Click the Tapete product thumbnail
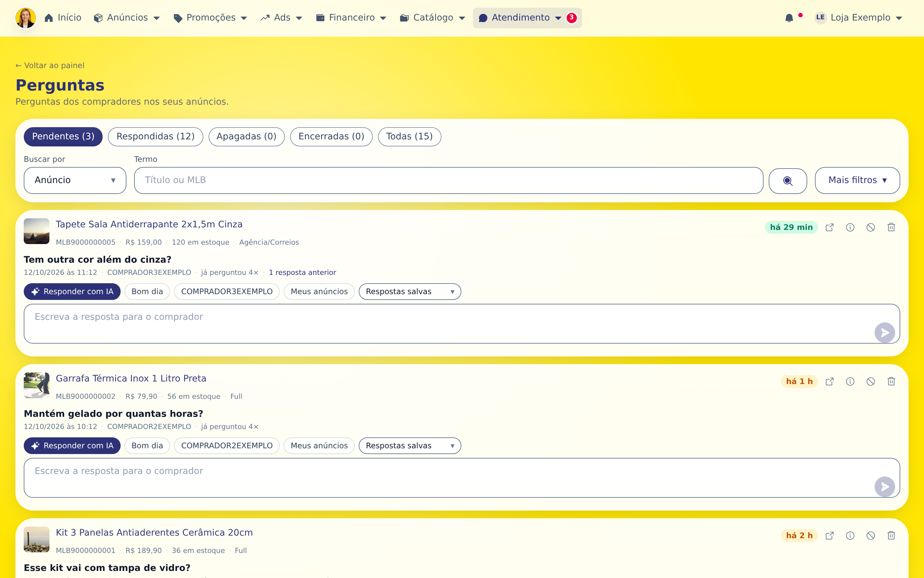The height and width of the screenshot is (578, 924). [36, 231]
